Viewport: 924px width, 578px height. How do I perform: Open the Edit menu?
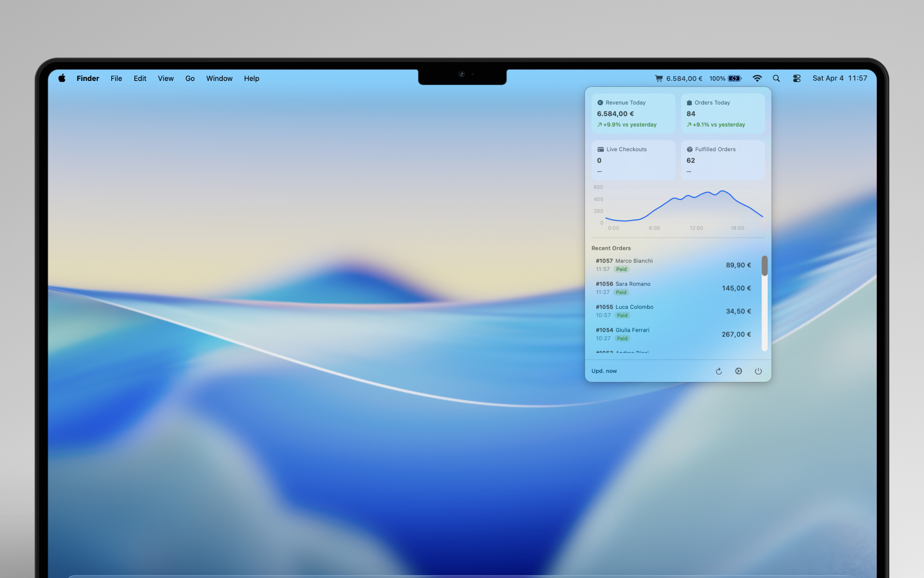pyautogui.click(x=140, y=78)
